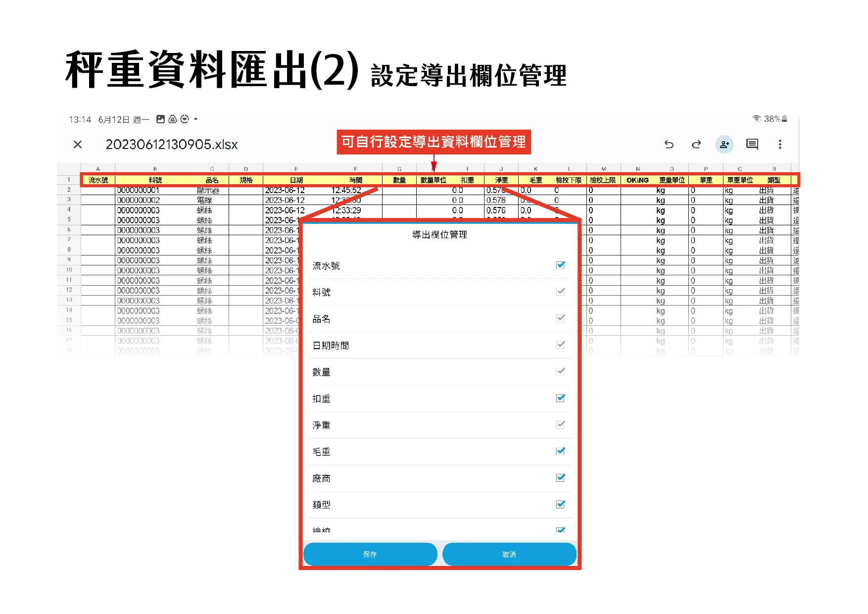Toggle the 料號 export checkbox
This screenshot has height=614, width=868.
(x=560, y=292)
